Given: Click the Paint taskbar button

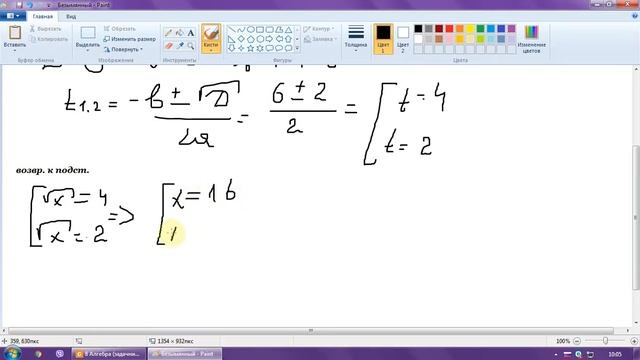Looking at the screenshot, I should click(x=184, y=354).
